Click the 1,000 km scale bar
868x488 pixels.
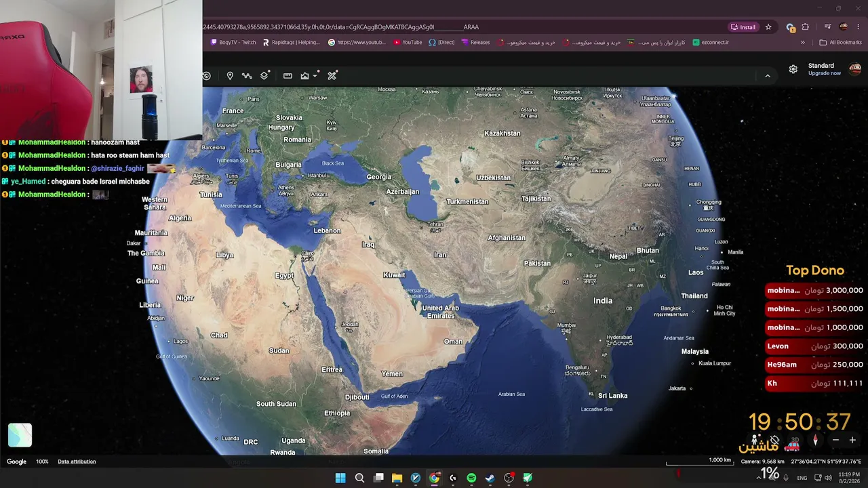pos(699,462)
